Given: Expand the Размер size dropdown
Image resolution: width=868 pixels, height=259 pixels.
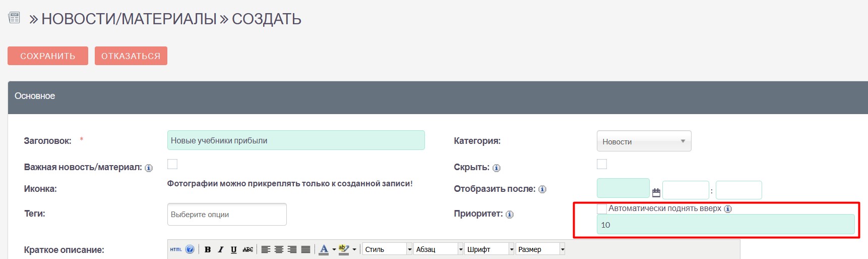Looking at the screenshot, I should pos(562,249).
